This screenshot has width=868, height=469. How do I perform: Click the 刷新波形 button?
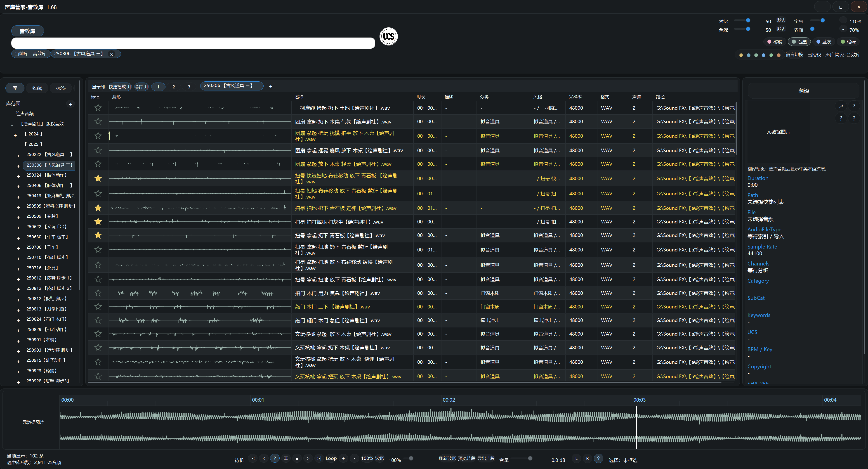click(448, 459)
